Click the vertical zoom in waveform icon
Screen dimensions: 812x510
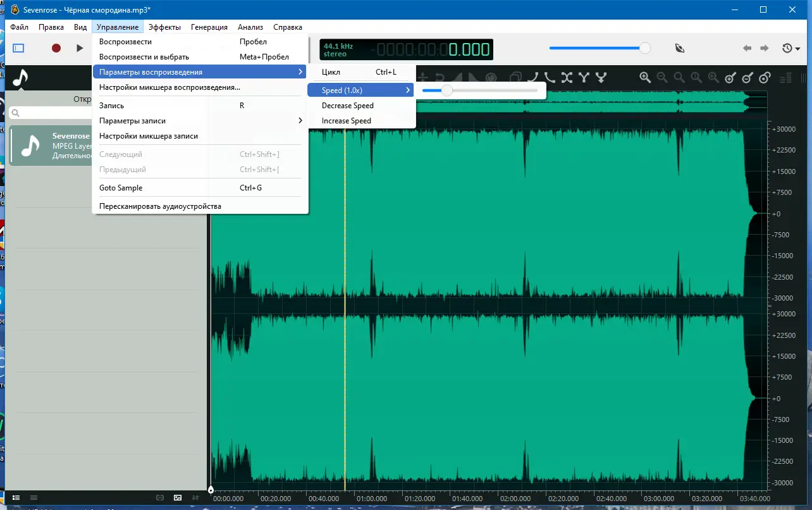point(729,77)
